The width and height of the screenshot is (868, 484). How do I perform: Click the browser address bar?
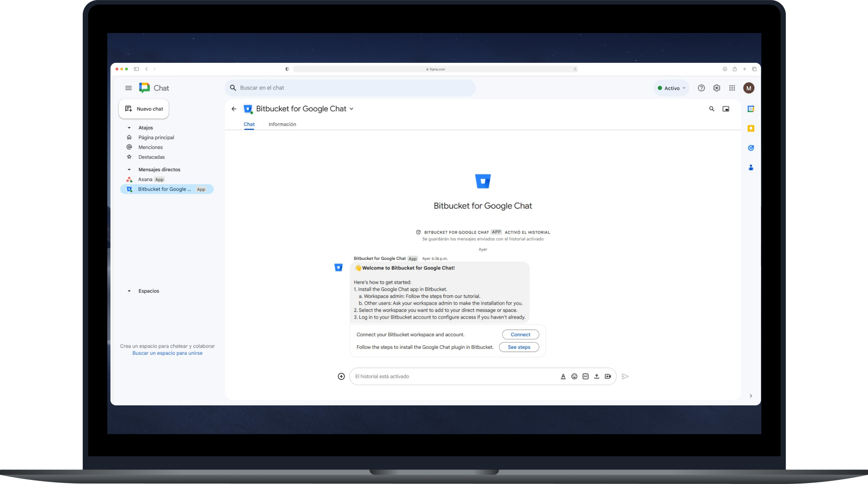pos(435,69)
